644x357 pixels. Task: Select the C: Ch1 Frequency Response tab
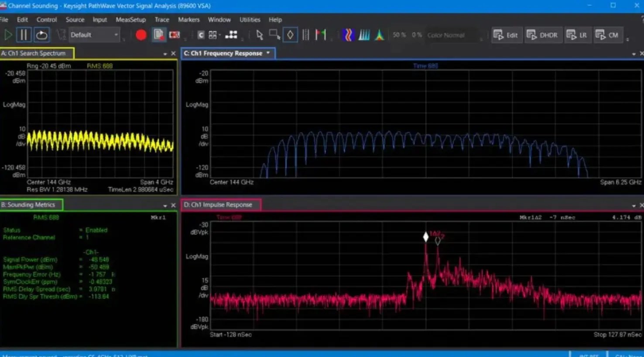pos(228,53)
